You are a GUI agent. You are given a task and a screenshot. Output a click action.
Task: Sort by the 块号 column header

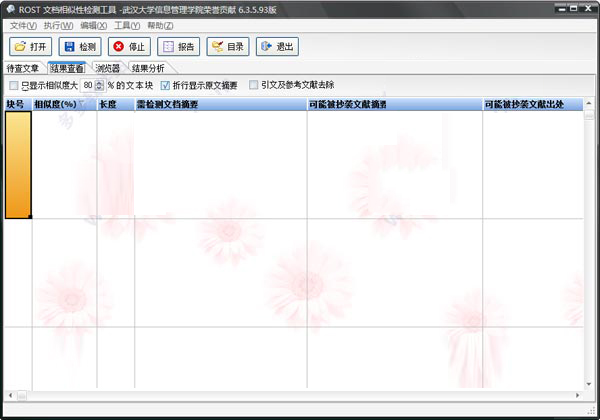tap(18, 104)
